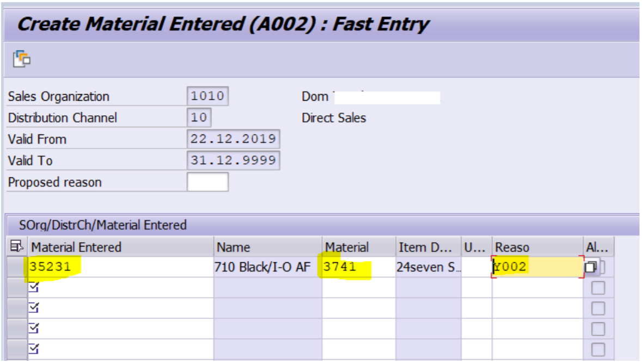The width and height of the screenshot is (642, 364).
Task: Click the Valid From date field
Action: coord(233,139)
